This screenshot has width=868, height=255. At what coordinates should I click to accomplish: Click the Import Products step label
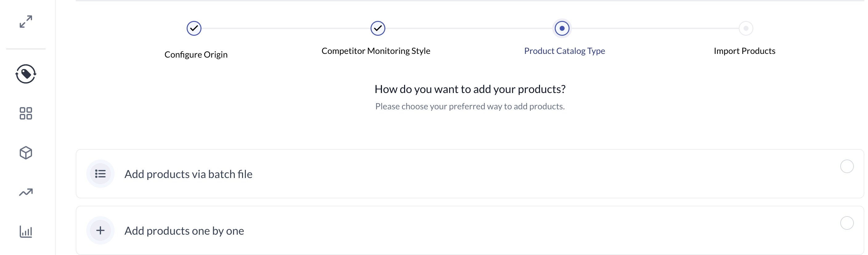click(745, 51)
